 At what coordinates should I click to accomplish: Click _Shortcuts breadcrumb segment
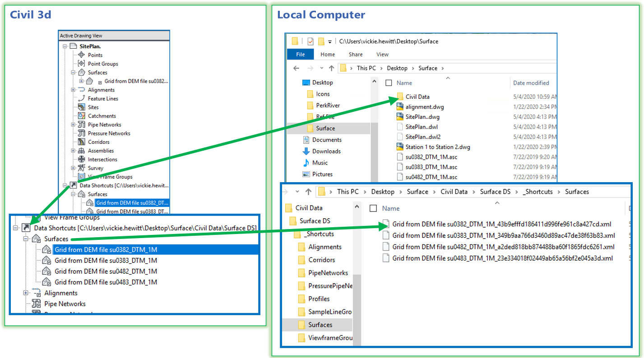(x=537, y=192)
